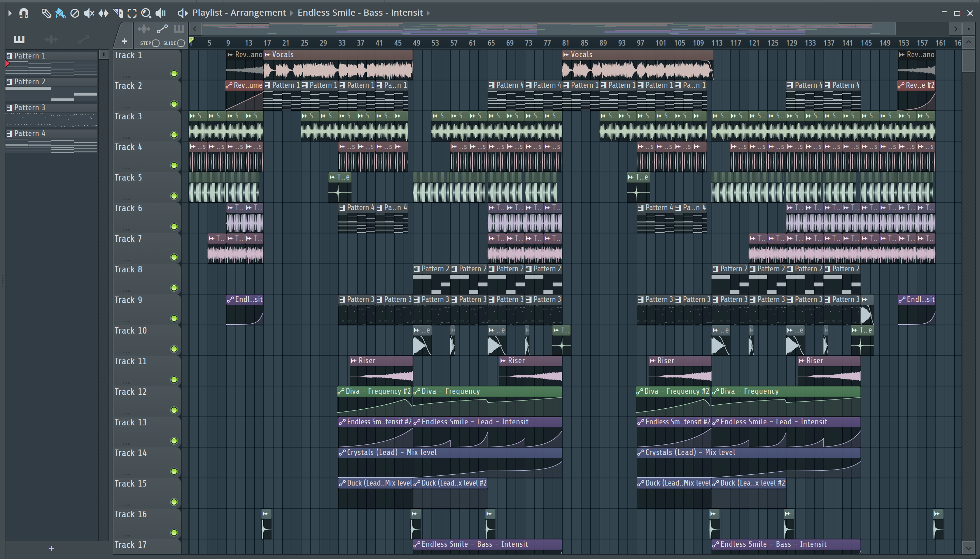Screen dimensions: 980x559
Task: Select the Playback speaker tool
Action: point(161,13)
